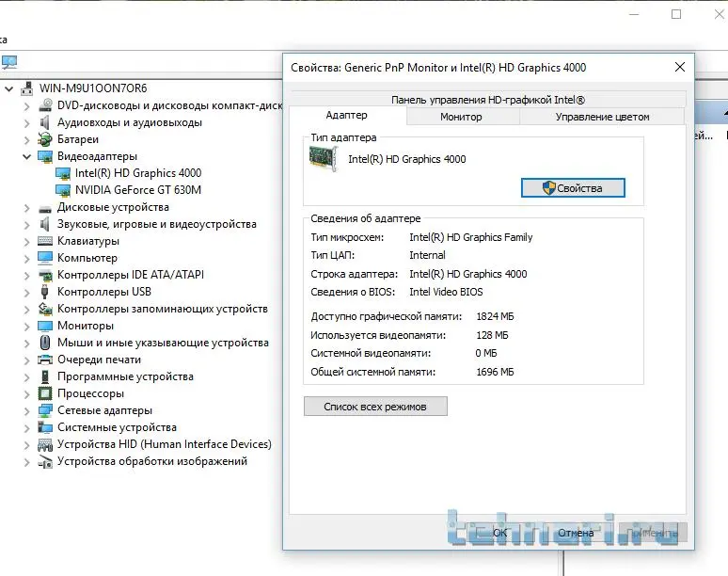The image size is (728, 576).
Task: Expand the Дисковые устройства category arrow
Action: [27, 208]
